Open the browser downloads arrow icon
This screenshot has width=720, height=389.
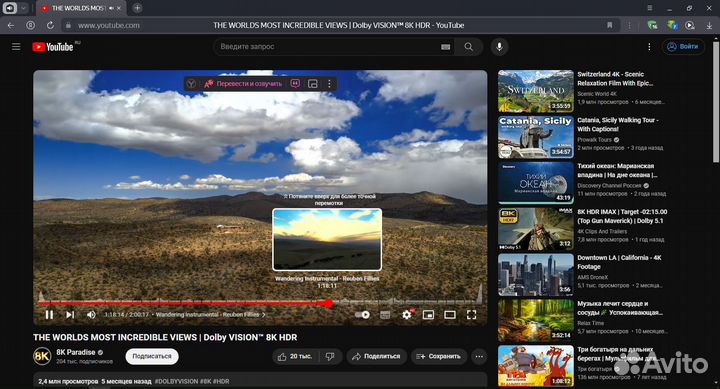709,26
